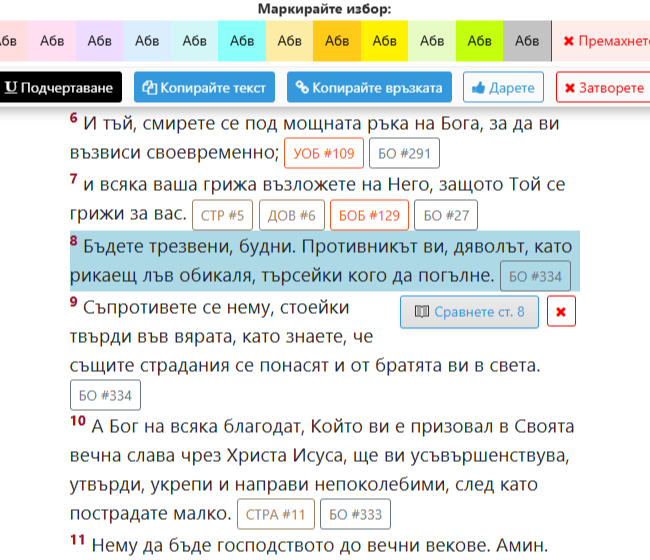Click the chain link icon
This screenshot has width=650, height=560.
tap(302, 87)
